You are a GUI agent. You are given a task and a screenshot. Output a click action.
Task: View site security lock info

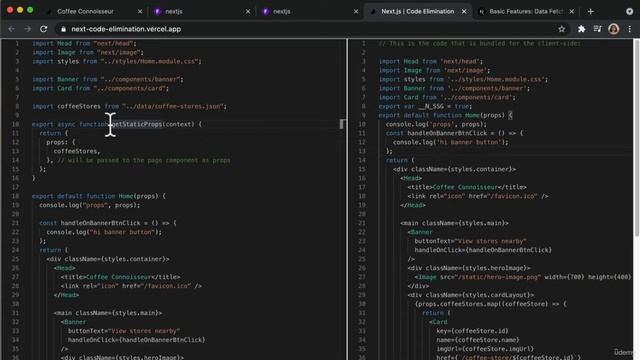pyautogui.click(x=63, y=29)
